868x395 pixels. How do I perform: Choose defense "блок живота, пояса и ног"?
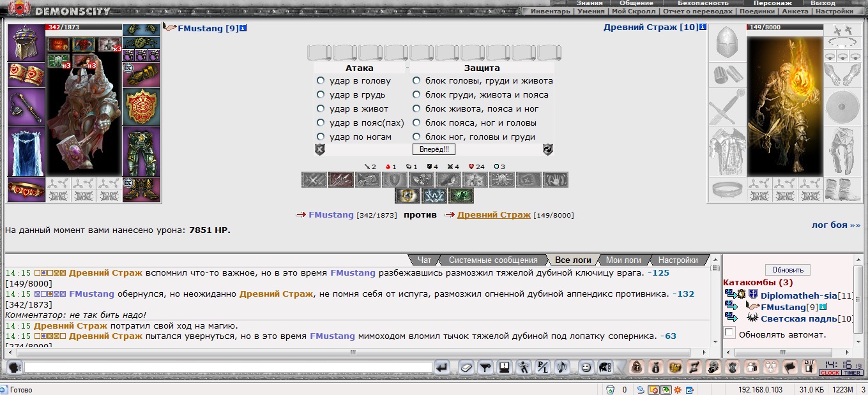[x=416, y=109]
